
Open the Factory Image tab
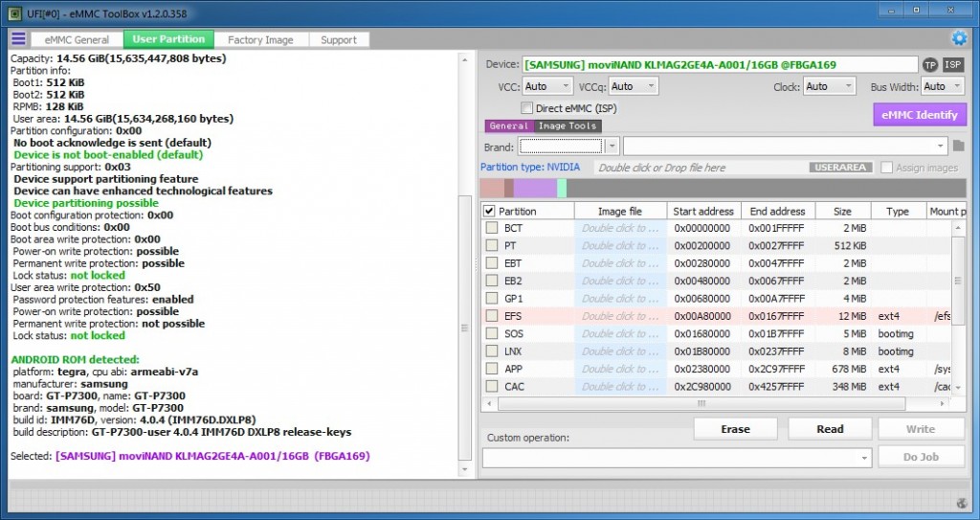260,39
